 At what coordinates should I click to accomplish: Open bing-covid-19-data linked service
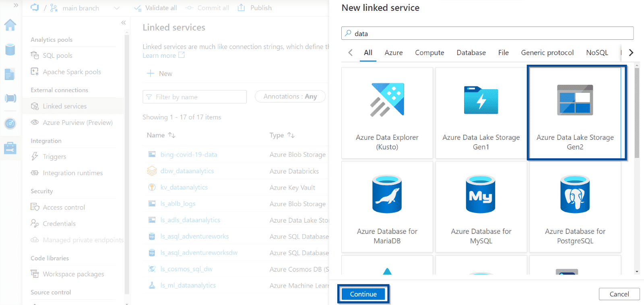pos(189,155)
